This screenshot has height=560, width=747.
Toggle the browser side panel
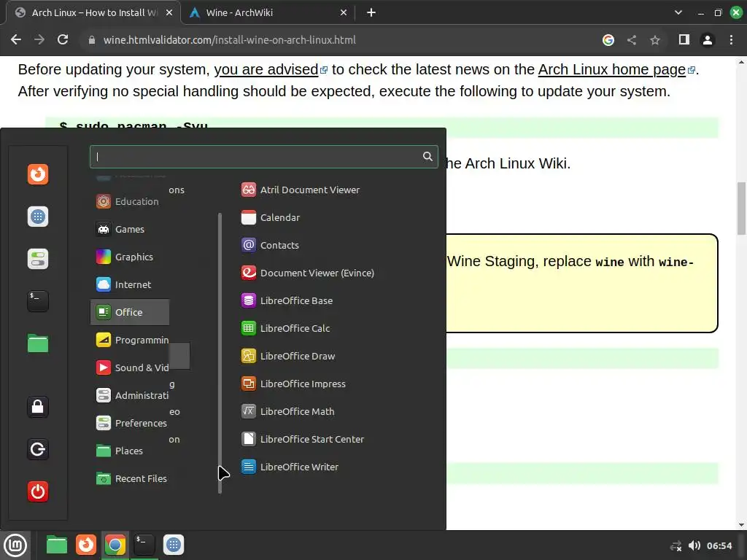684,40
